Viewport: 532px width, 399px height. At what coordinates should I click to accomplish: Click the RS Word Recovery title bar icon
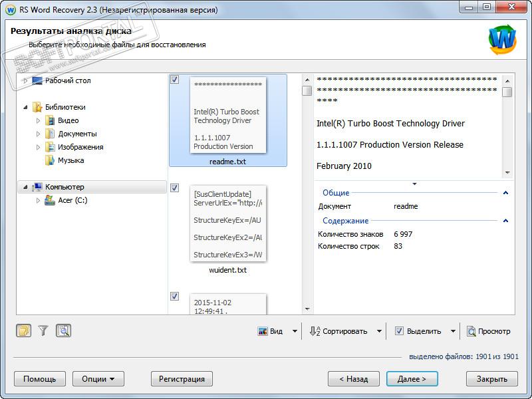pyautogui.click(x=11, y=10)
